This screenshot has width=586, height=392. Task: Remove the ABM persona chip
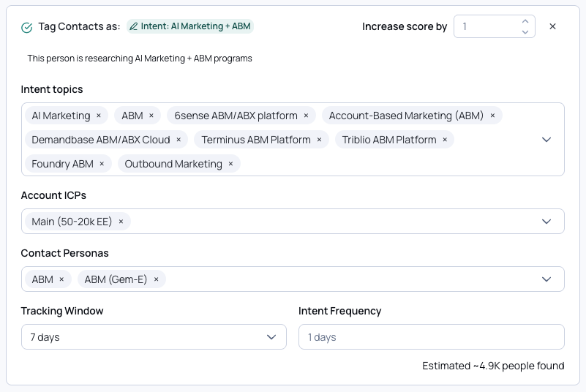tap(61, 279)
